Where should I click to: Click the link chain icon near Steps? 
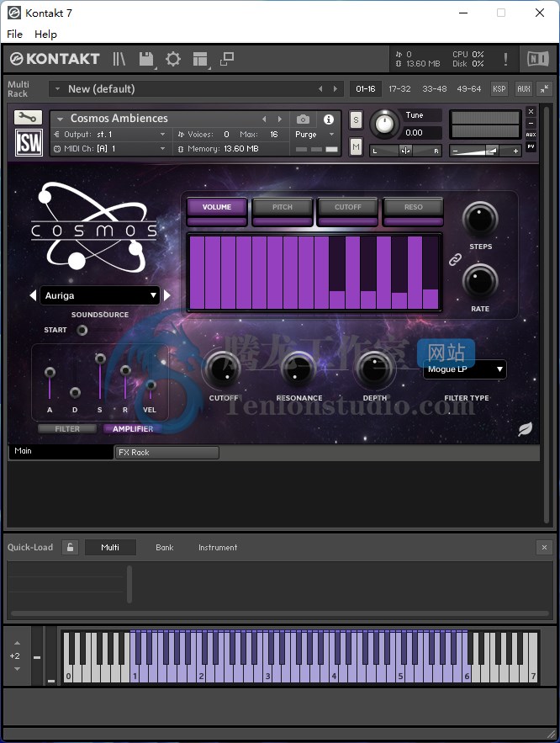click(455, 259)
